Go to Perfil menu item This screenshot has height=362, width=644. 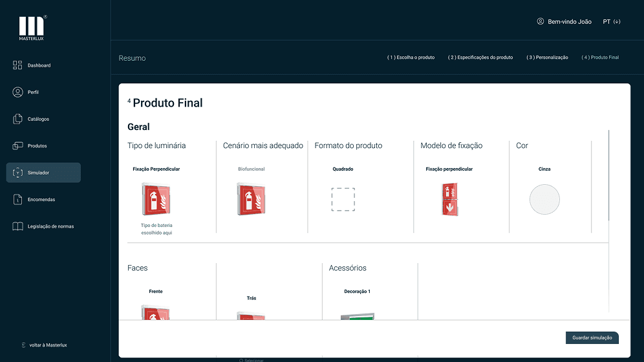pyautogui.click(x=33, y=92)
